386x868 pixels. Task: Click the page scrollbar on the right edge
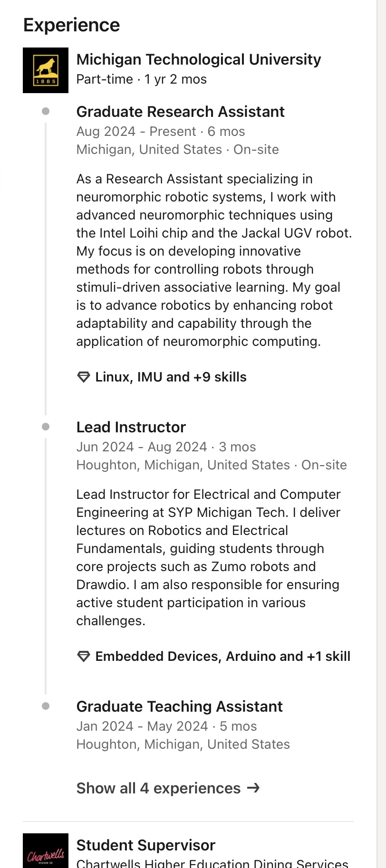coord(381,428)
